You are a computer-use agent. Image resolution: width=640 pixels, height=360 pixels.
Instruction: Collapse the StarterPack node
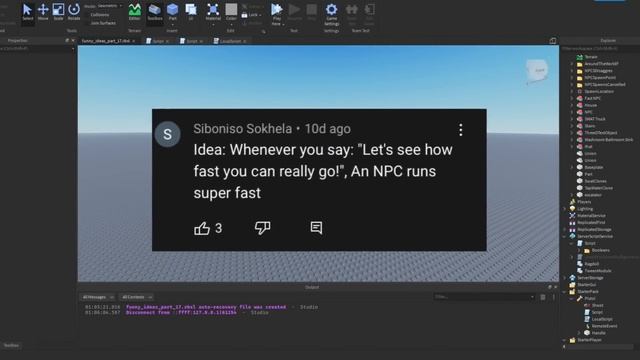[565, 292]
